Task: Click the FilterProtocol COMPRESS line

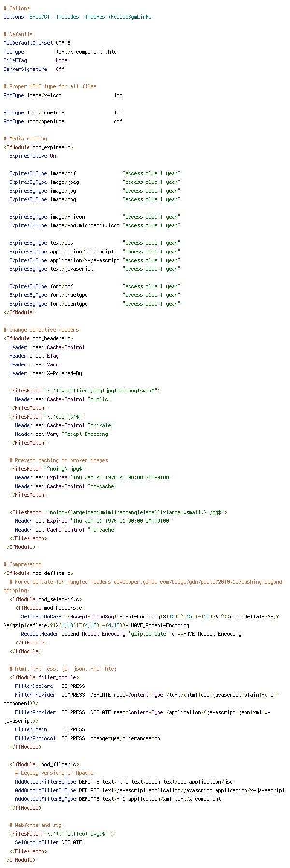Action: (87, 738)
